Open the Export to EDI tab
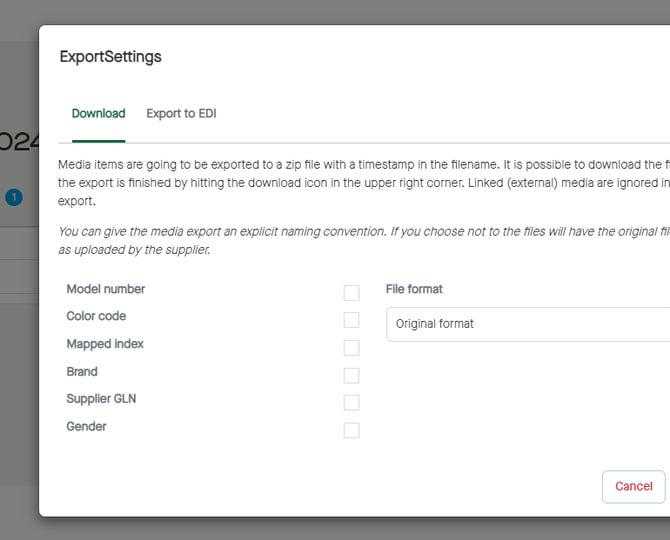The height and width of the screenshot is (540, 670). [x=181, y=114]
